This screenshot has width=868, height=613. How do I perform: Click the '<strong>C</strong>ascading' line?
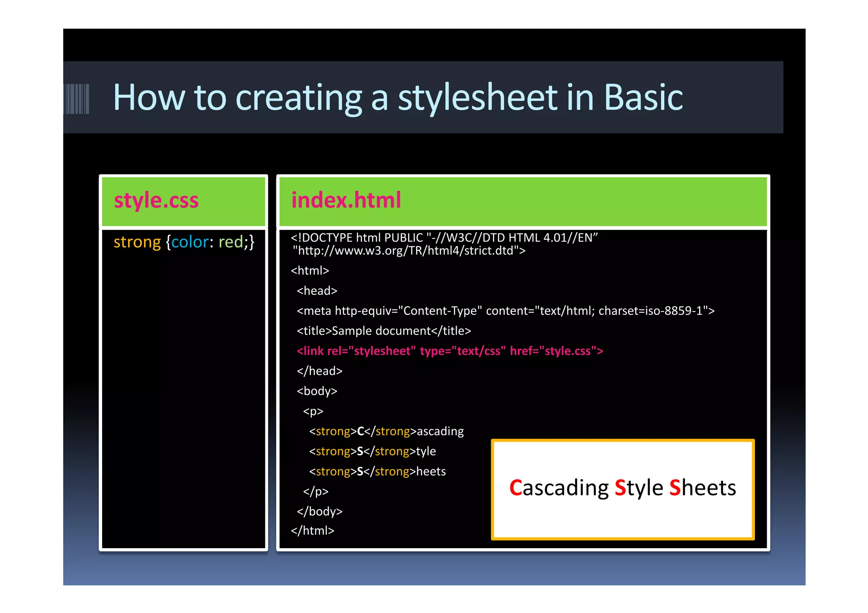pos(387,431)
